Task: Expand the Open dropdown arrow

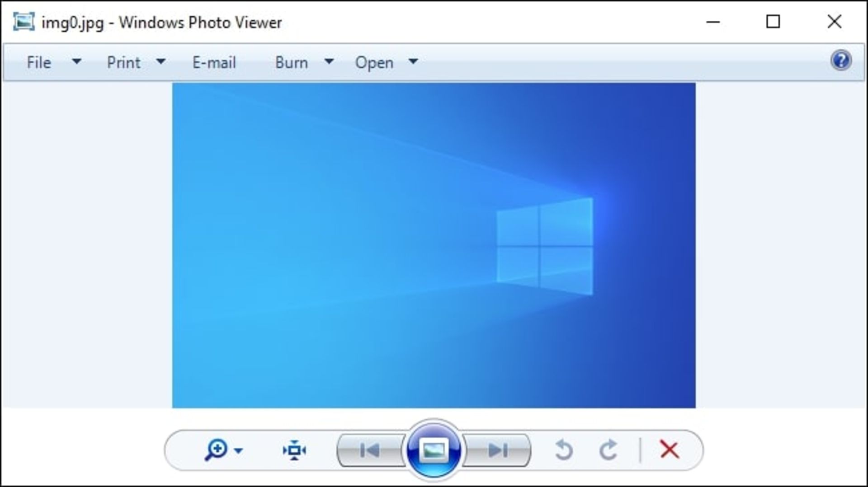Action: pyautogui.click(x=413, y=61)
